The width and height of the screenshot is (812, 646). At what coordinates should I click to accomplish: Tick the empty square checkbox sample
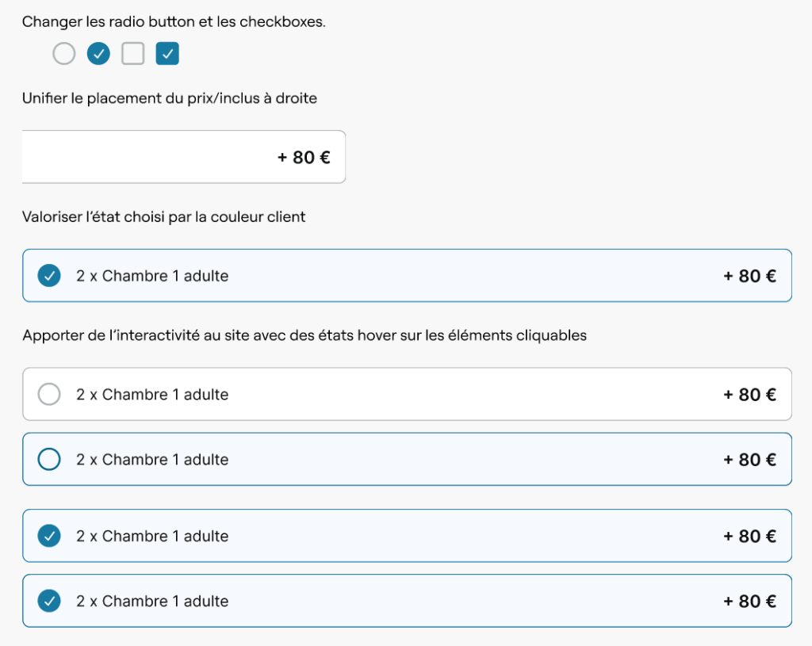pyautogui.click(x=132, y=53)
